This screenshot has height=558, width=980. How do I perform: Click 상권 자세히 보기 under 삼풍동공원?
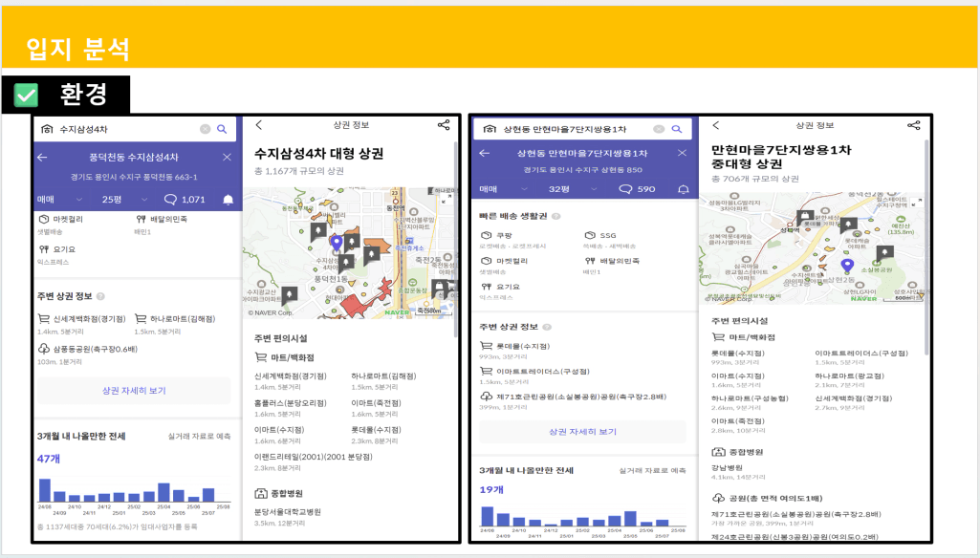tap(134, 391)
